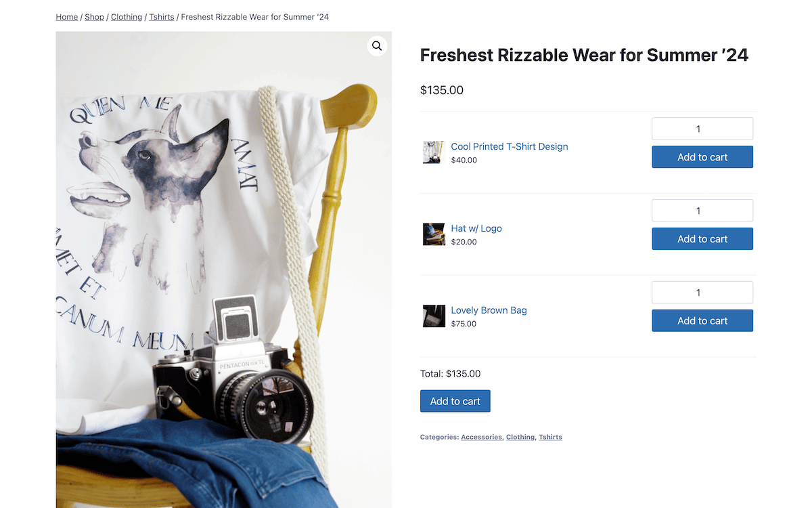The width and height of the screenshot is (812, 508).
Task: Open the Cool Printed T-Shirt thumbnail
Action: pyautogui.click(x=434, y=152)
